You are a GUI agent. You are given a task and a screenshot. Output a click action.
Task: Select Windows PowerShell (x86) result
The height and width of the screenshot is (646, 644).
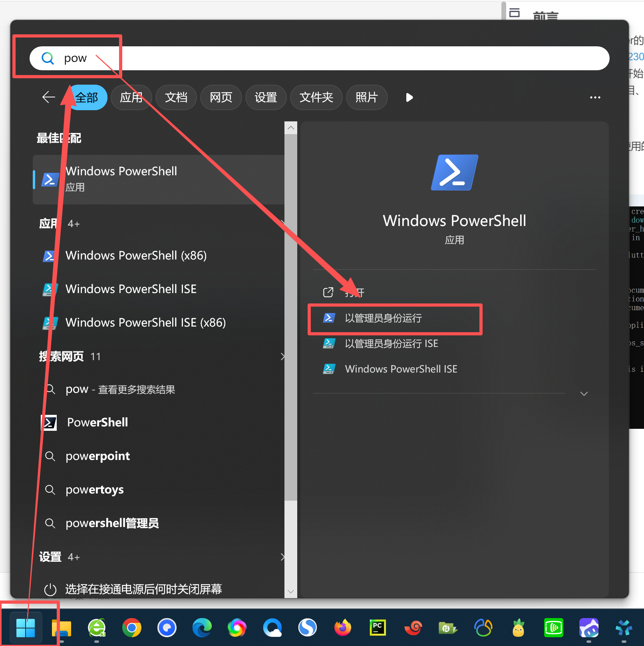coord(159,256)
